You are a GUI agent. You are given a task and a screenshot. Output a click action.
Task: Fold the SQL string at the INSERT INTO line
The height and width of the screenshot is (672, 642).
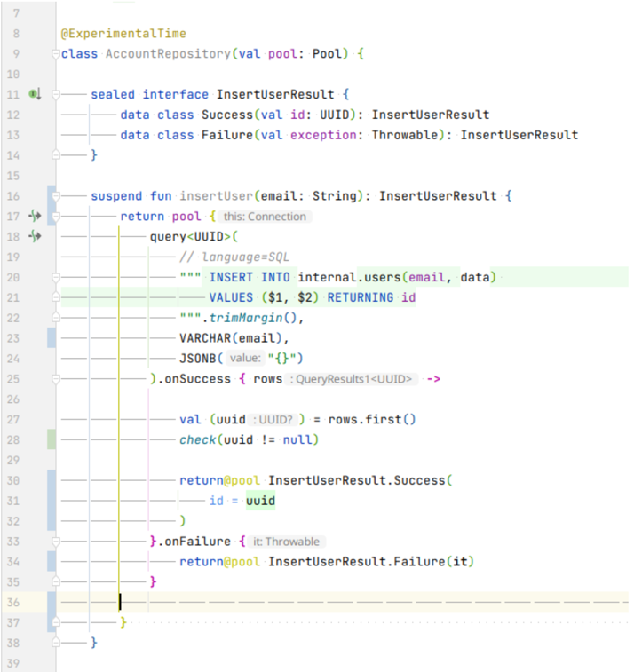tap(56, 277)
